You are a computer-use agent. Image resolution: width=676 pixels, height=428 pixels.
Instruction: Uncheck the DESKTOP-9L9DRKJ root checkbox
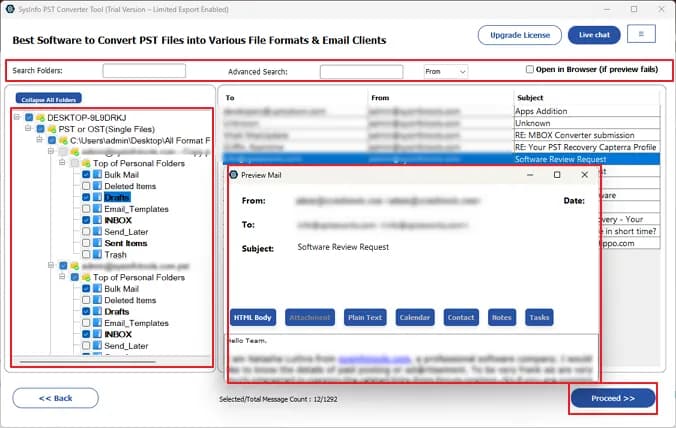[29, 117]
